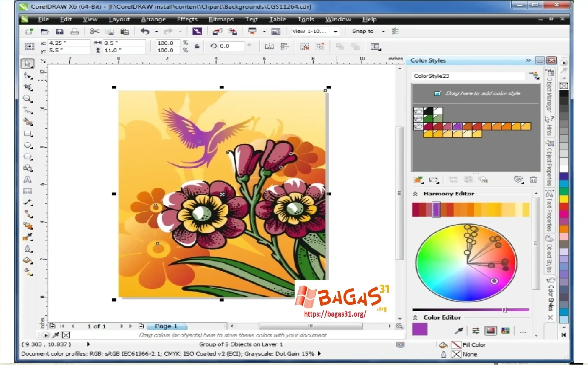Select the Ellipse tool

tap(28, 145)
